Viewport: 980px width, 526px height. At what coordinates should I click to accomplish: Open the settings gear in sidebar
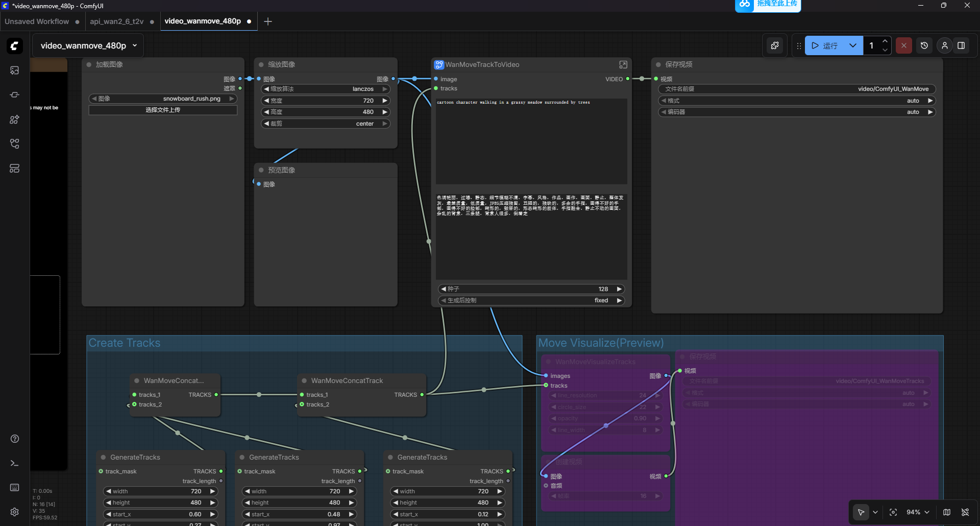15,512
